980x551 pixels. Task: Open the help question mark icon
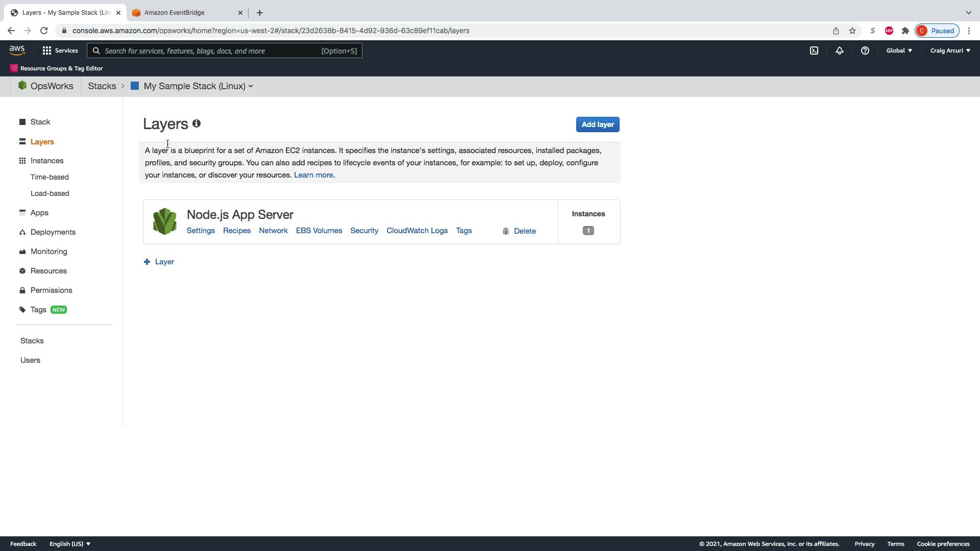(865, 51)
